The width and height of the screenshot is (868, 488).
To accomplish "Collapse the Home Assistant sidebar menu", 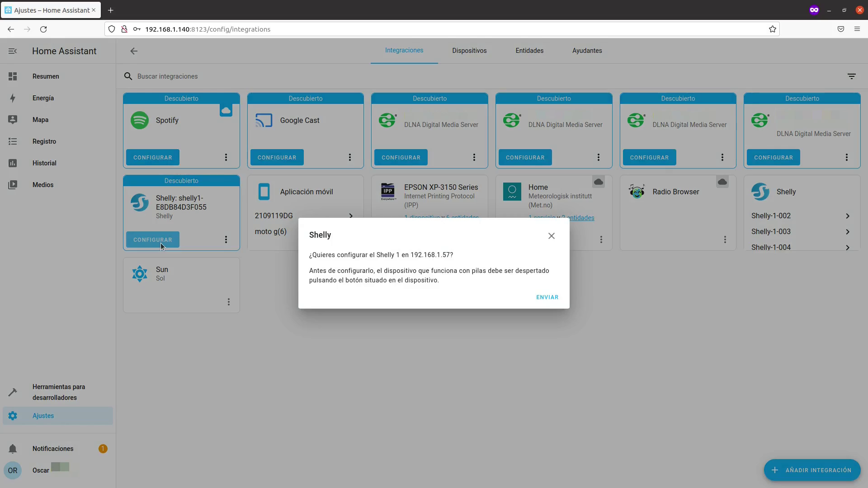I will [13, 51].
